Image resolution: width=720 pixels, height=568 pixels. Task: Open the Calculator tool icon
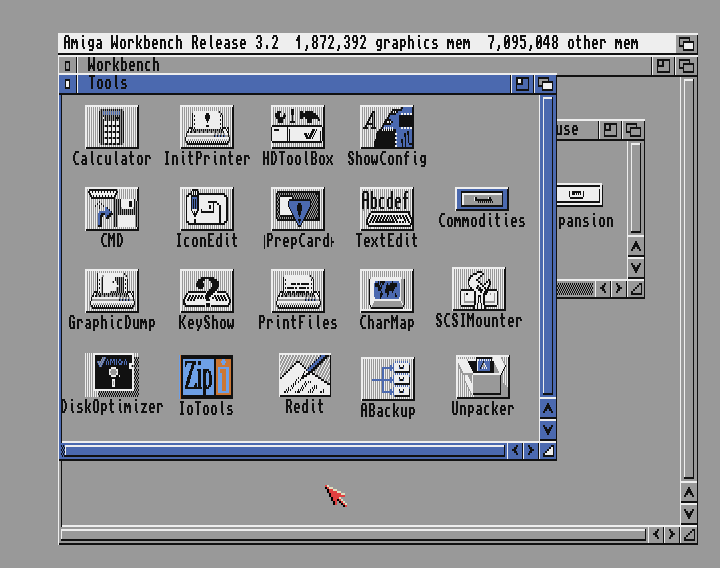tap(112, 127)
